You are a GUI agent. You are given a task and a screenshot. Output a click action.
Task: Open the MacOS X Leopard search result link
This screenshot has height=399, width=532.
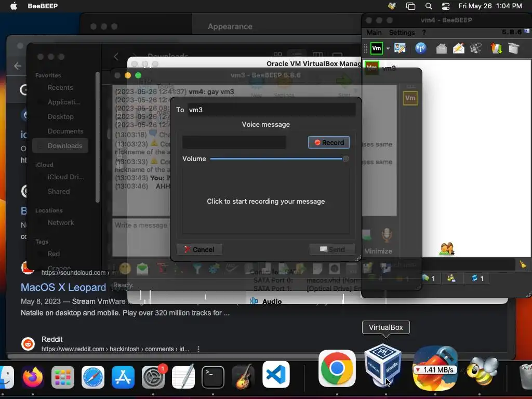tap(63, 287)
